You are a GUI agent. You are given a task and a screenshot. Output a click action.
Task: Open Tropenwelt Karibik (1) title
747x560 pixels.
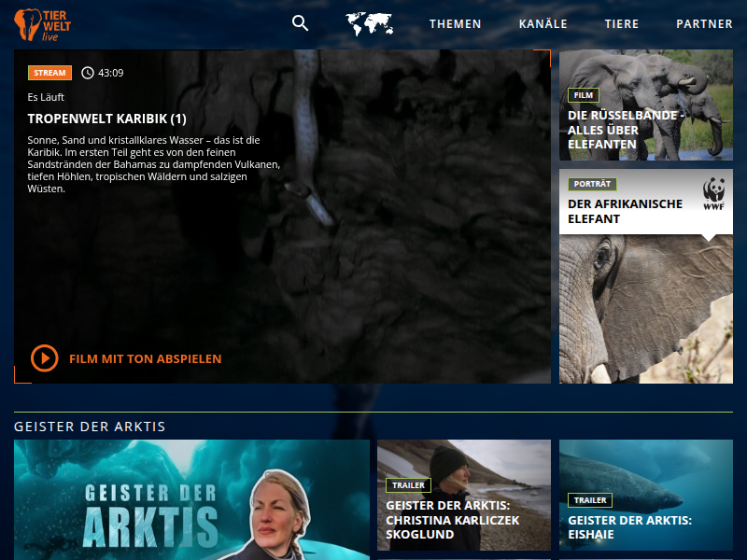(107, 119)
